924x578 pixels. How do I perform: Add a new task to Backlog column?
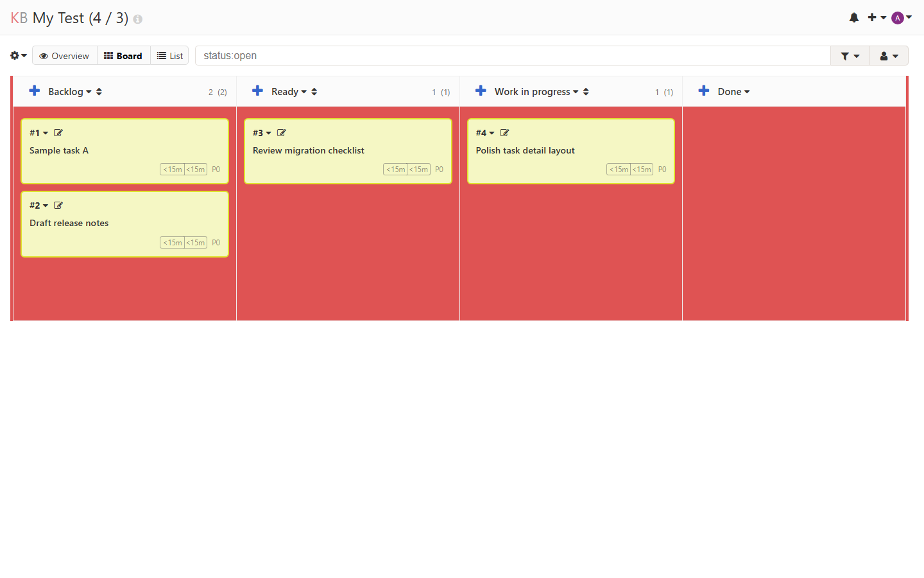(35, 91)
